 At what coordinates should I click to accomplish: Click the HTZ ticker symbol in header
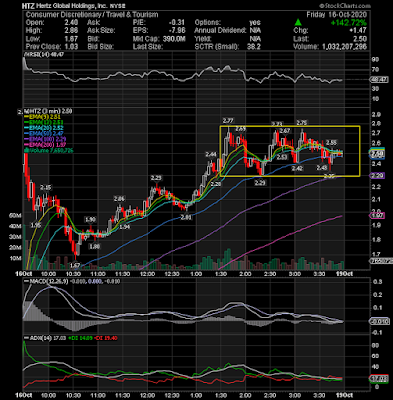pos(27,6)
